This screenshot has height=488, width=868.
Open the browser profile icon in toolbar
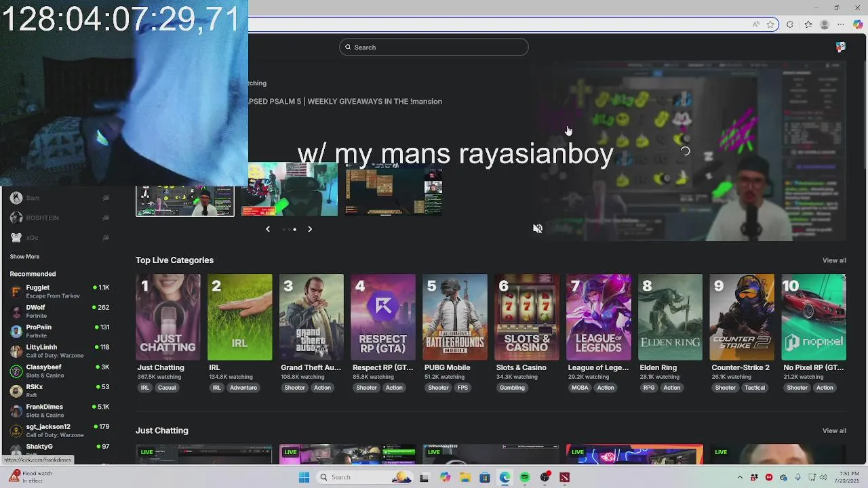825,24
